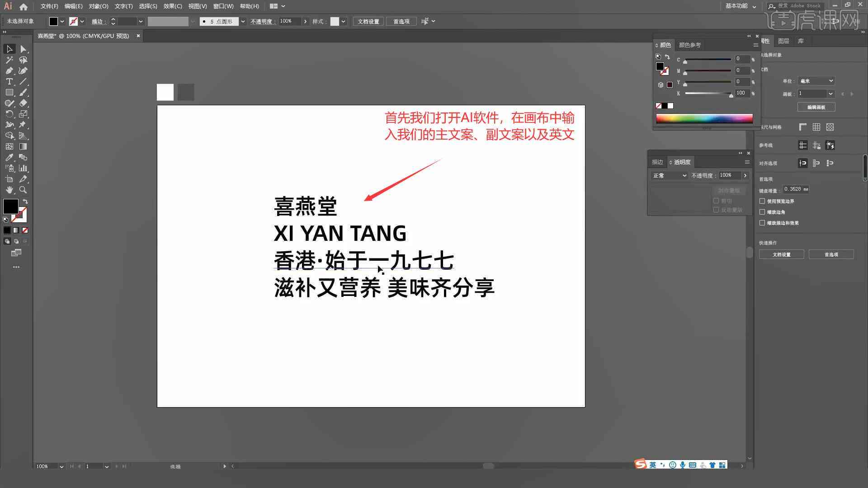Select the Rotate tool in toolbar
This screenshot has width=868, height=488.
point(8,114)
